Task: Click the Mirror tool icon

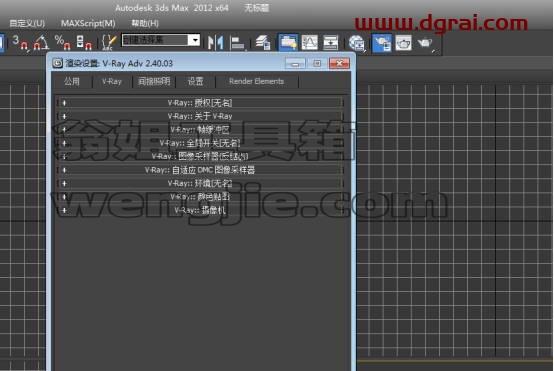Action: pyautogui.click(x=216, y=43)
